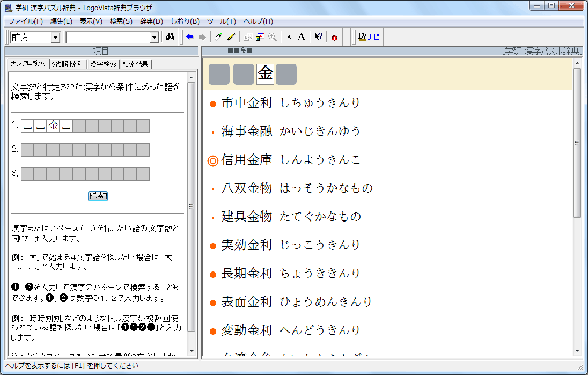Open the 前方 search mode dropdown
This screenshot has height=375, width=588.
(x=55, y=37)
